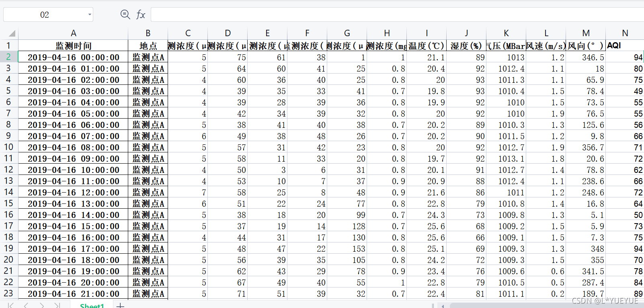Click the 监测时间 header cell
This screenshot has width=644, height=308.
coord(73,46)
